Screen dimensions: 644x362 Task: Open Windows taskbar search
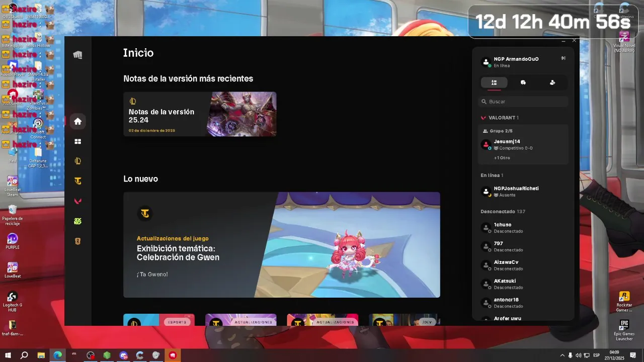(24, 355)
